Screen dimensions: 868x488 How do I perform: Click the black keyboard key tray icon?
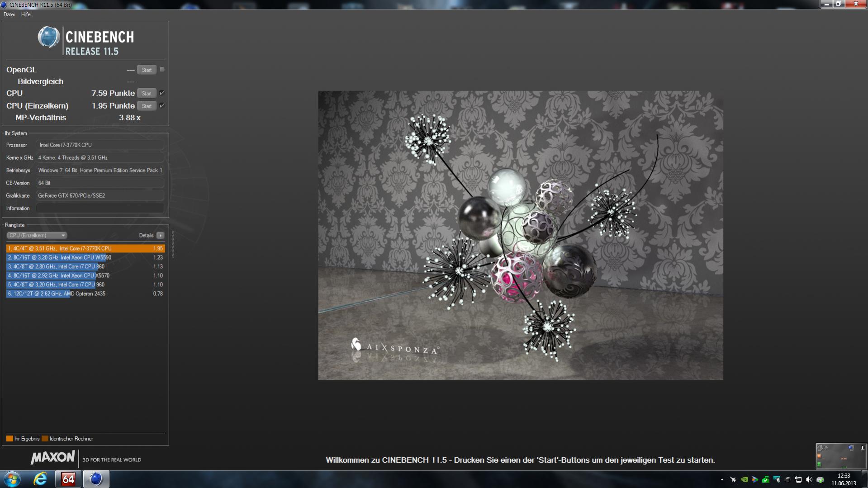[787, 479]
